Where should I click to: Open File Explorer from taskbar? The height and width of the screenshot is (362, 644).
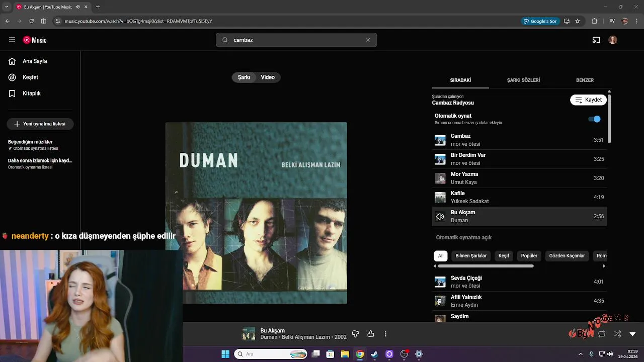tap(345, 354)
